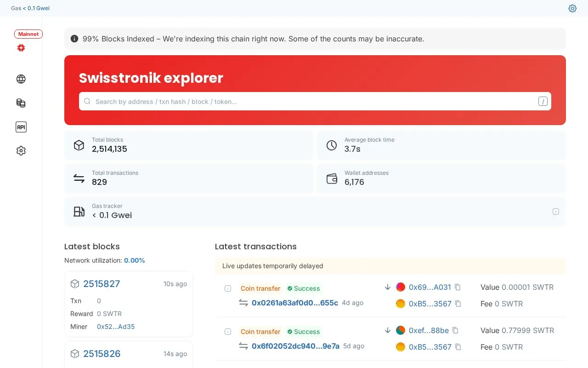
Task: Click the Wallet addresses 6,176 value
Action: point(354,182)
